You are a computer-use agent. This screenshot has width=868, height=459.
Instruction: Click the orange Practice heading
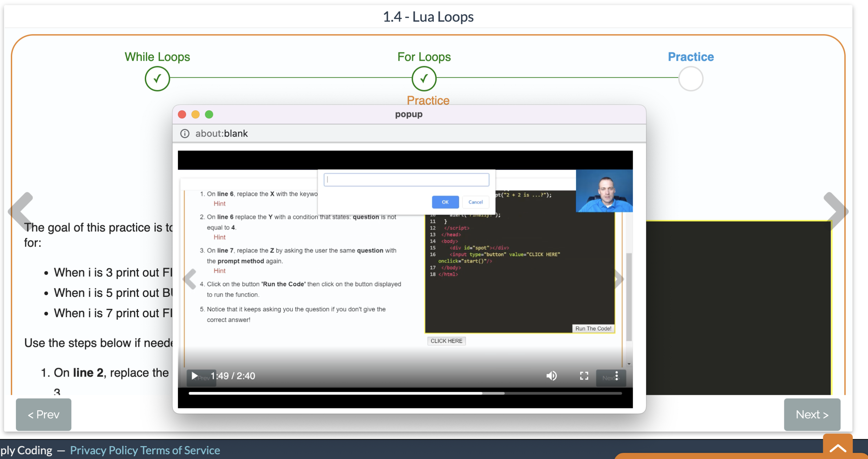pyautogui.click(x=428, y=100)
